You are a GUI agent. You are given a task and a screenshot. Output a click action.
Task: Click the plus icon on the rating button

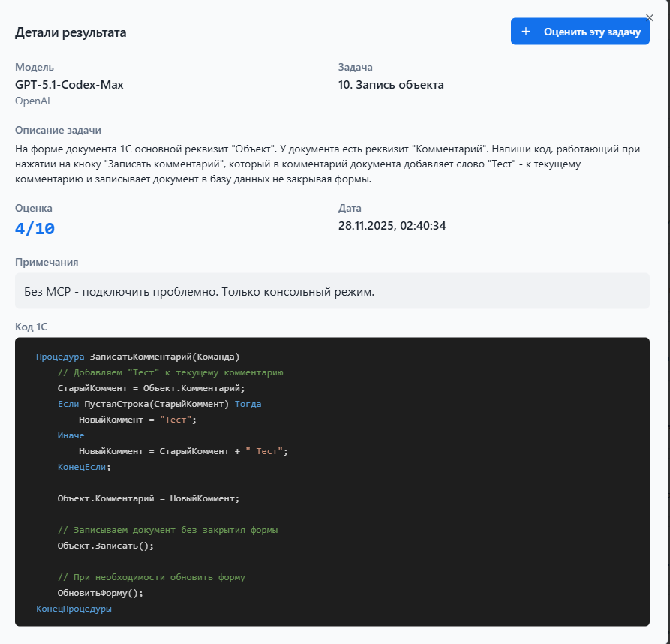525,31
